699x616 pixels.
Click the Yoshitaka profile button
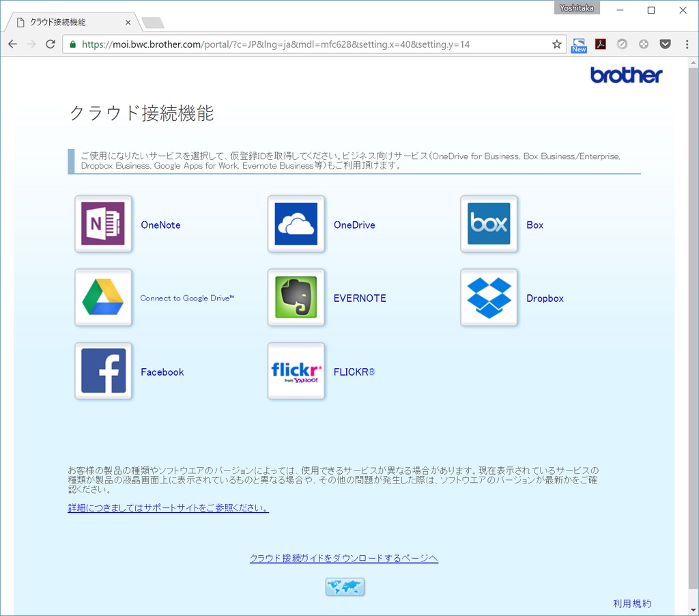click(577, 8)
